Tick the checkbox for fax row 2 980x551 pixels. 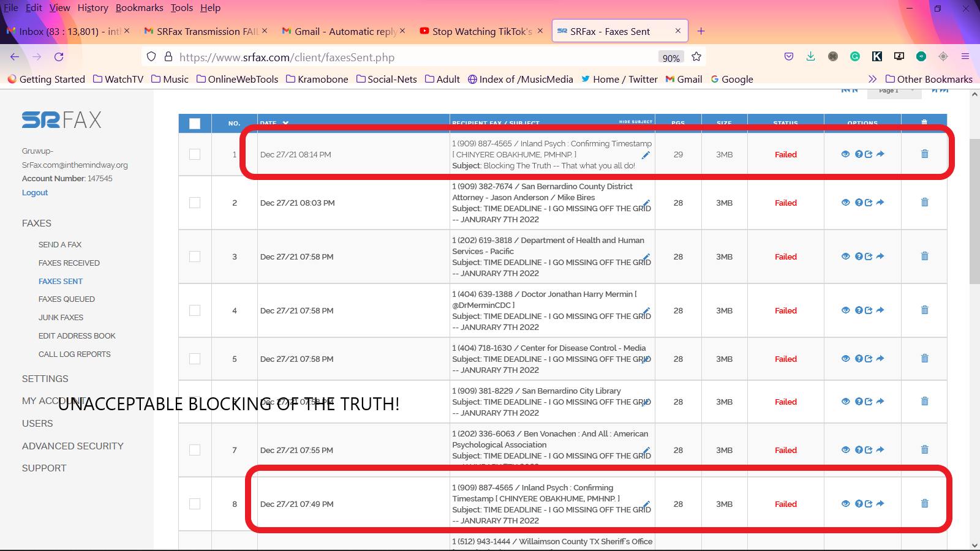195,203
